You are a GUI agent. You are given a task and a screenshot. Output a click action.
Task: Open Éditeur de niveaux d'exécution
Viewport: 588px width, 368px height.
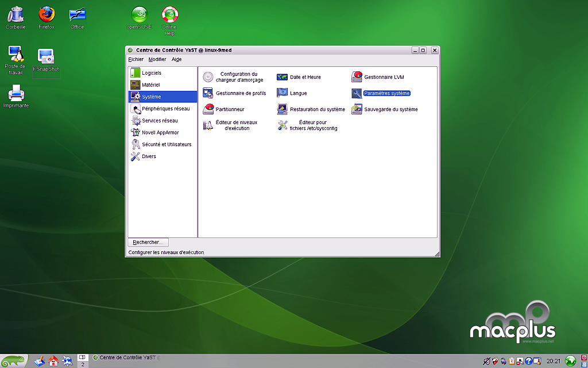click(x=230, y=125)
